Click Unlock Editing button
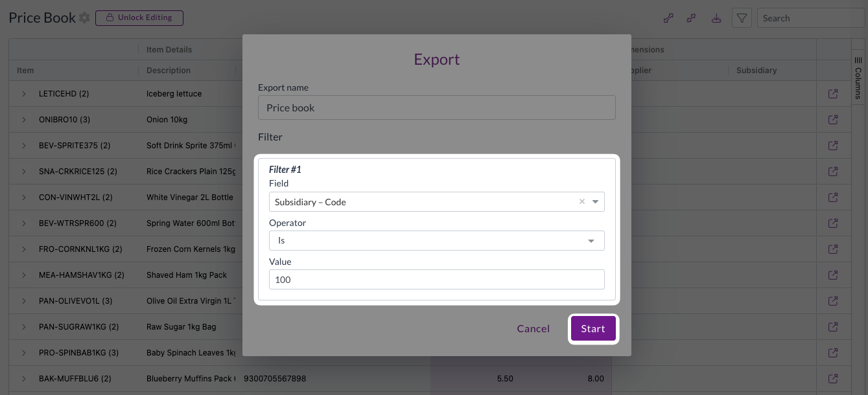This screenshot has width=868, height=395. pyautogui.click(x=139, y=18)
